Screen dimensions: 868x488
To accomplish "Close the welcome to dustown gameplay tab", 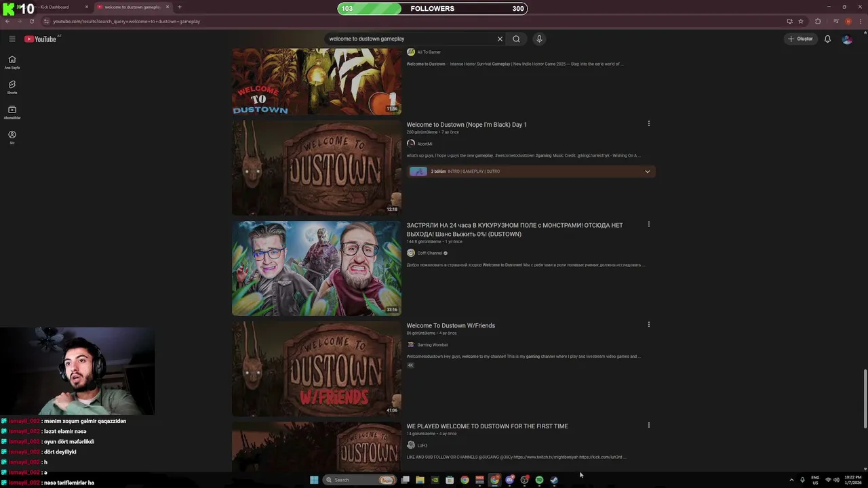I will point(167,7).
